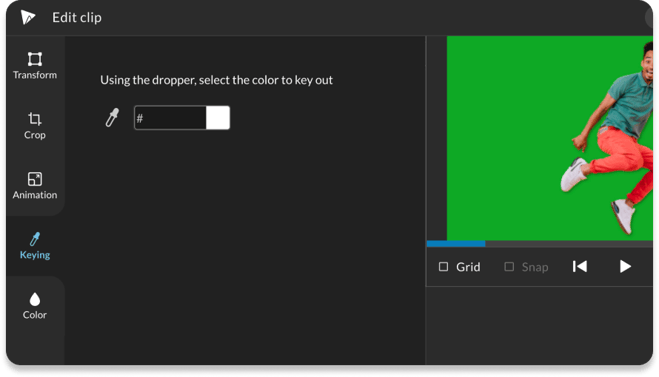Enable the Grid checkbox

point(443,267)
